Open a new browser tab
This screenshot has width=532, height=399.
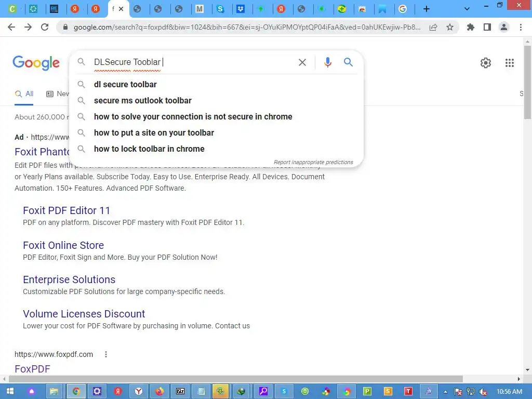(427, 9)
